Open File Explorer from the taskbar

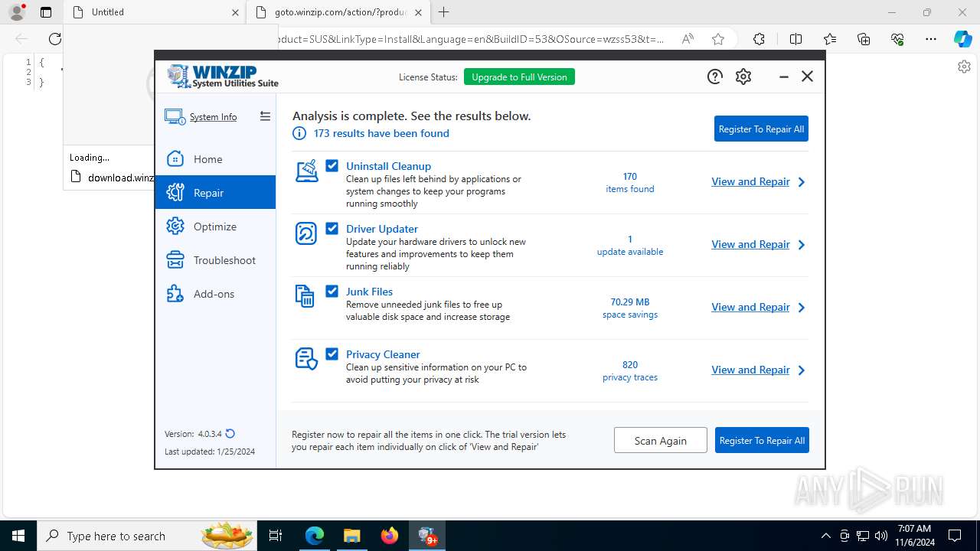click(x=351, y=536)
